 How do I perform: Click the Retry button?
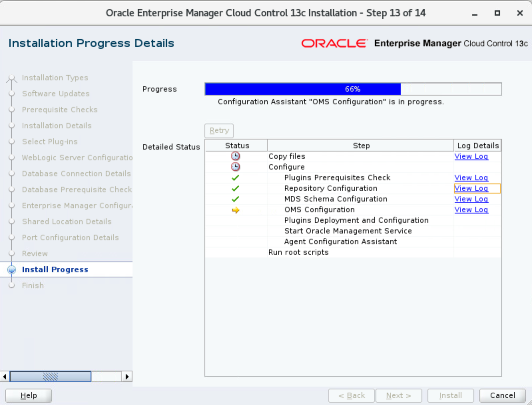tap(219, 131)
